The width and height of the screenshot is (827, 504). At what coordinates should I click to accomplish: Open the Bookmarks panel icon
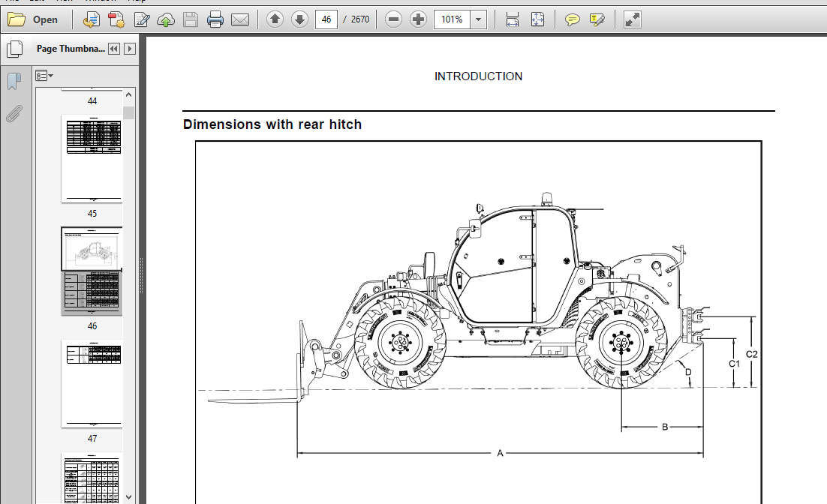(x=14, y=81)
